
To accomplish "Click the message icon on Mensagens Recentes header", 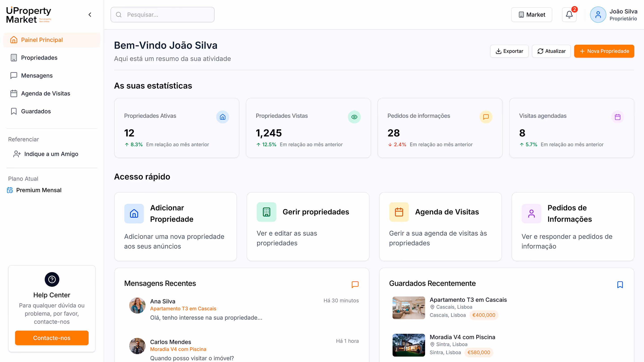I will pyautogui.click(x=355, y=284).
